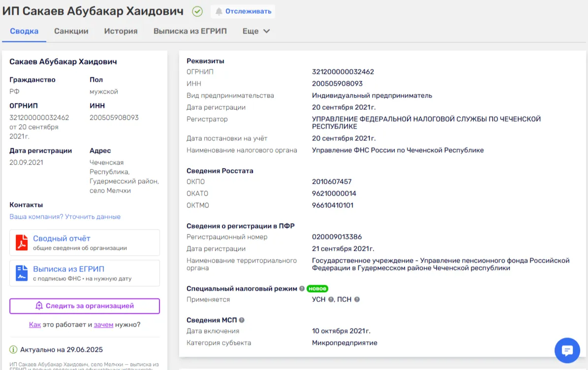Open Ваша компания? Уточнить данные link
This screenshot has height=370, width=588.
(65, 217)
